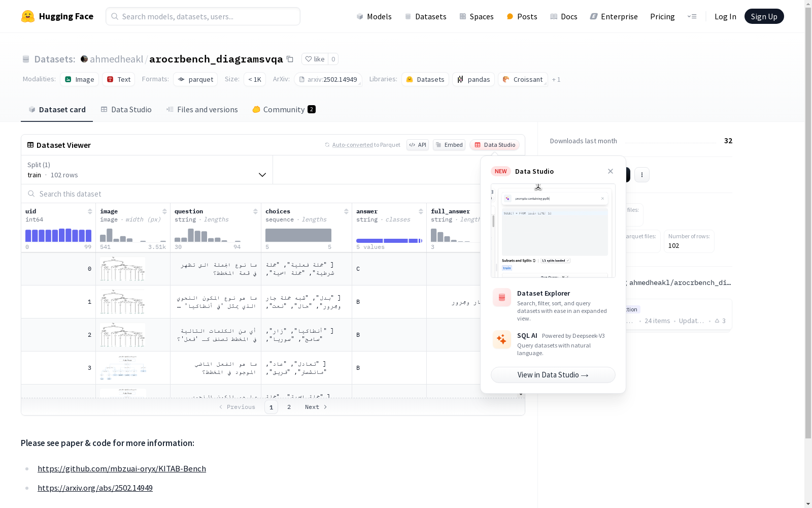
Task: Focus the main search models field
Action: (x=203, y=16)
